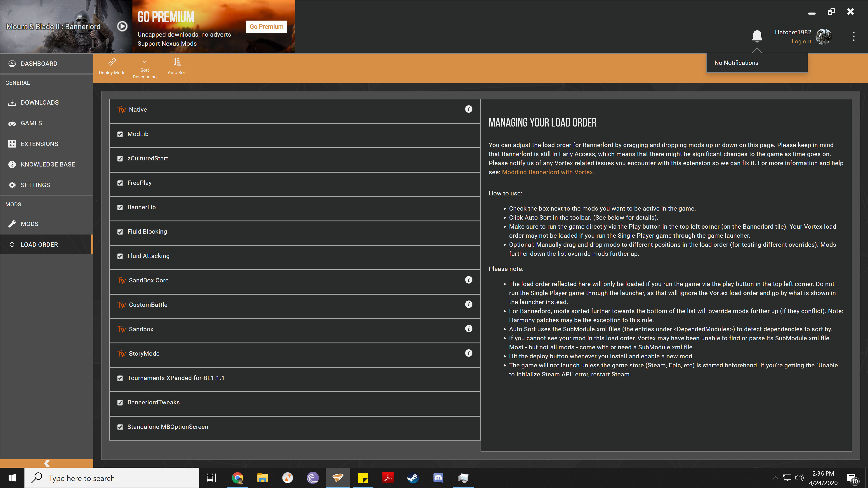Open the Dashboard page
This screenshot has height=488, width=868.
pos(47,64)
